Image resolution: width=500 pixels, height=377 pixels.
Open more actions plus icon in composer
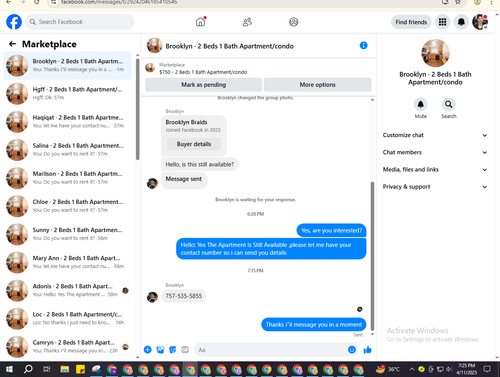[148, 350]
